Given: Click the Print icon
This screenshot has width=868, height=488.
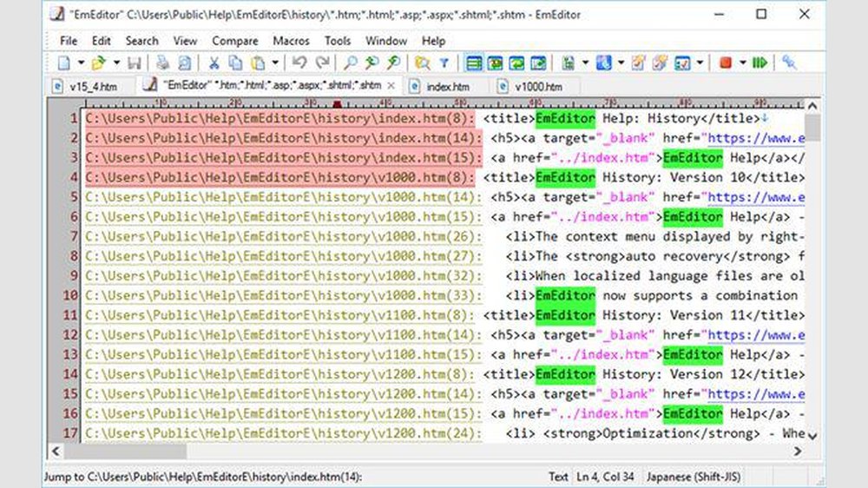Looking at the screenshot, I should [x=162, y=63].
